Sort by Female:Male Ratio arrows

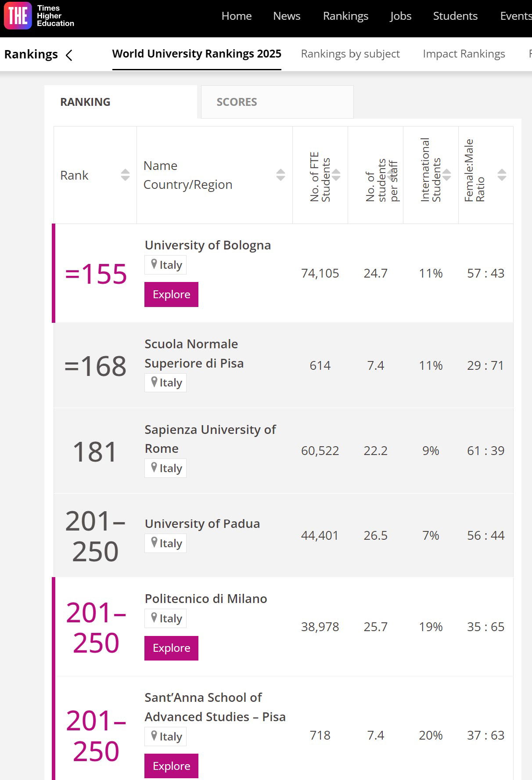[x=502, y=175]
